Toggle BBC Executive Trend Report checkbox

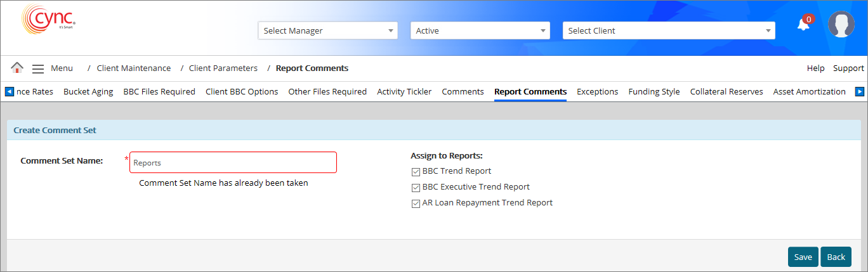[x=416, y=187]
